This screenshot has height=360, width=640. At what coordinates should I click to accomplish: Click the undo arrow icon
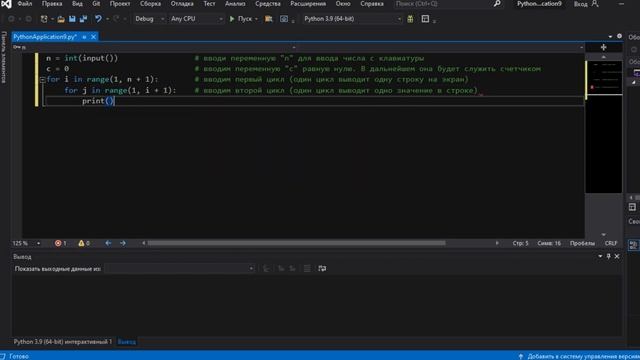point(98,19)
